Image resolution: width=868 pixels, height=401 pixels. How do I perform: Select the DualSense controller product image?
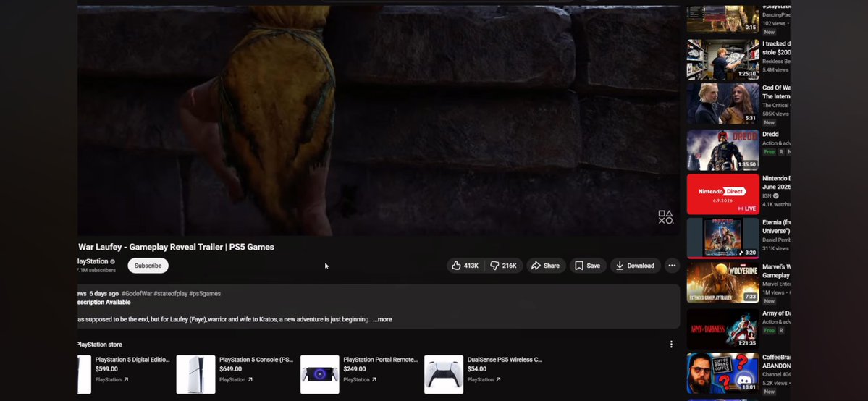coord(443,374)
